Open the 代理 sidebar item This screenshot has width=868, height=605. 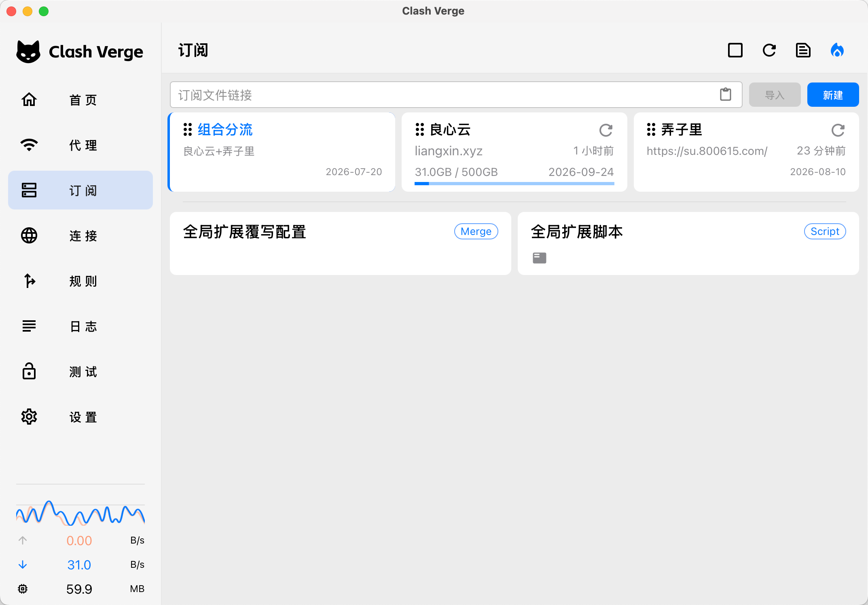80,145
